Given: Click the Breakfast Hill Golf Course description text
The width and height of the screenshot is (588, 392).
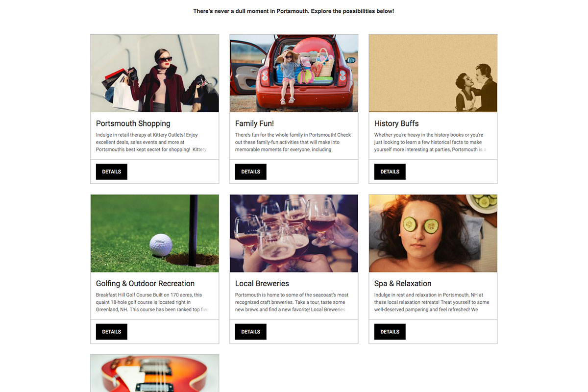Looking at the screenshot, I should 152,302.
